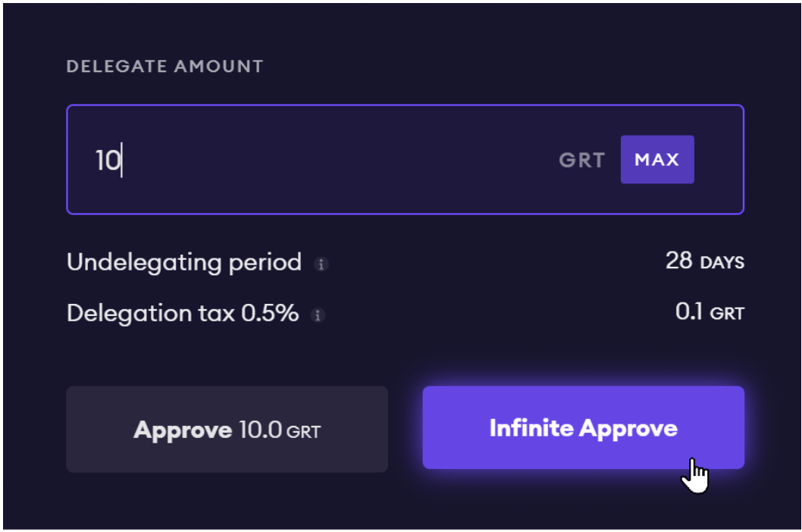Click the 0.5% rate in the tax label
Viewport: 802px width, 532px height.
tap(270, 314)
